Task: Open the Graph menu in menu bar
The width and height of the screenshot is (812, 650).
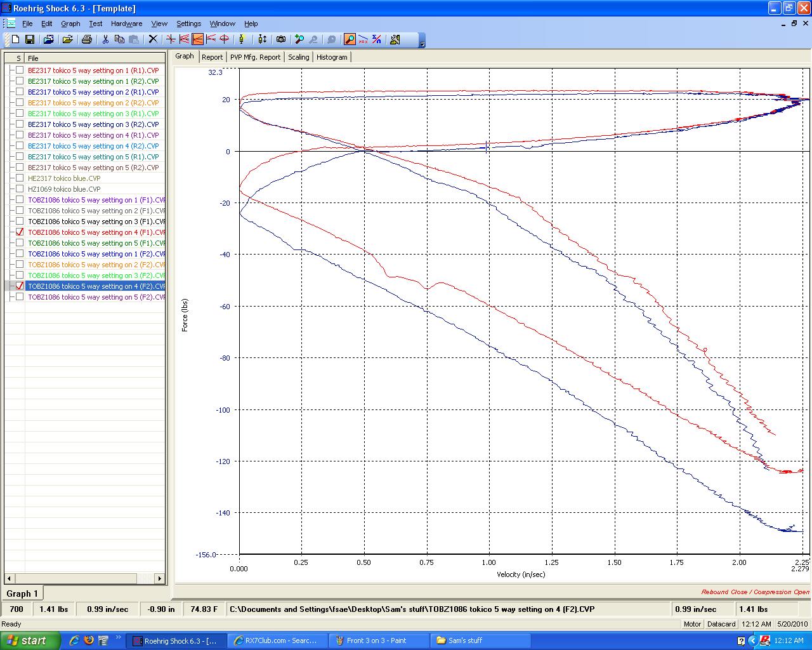Action: point(70,23)
